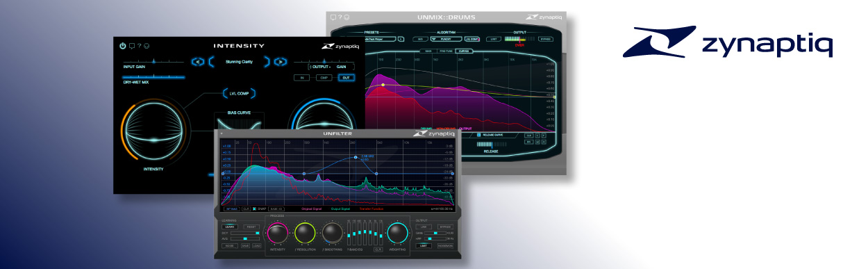Click the Intensity plugin power icon

click(x=122, y=46)
